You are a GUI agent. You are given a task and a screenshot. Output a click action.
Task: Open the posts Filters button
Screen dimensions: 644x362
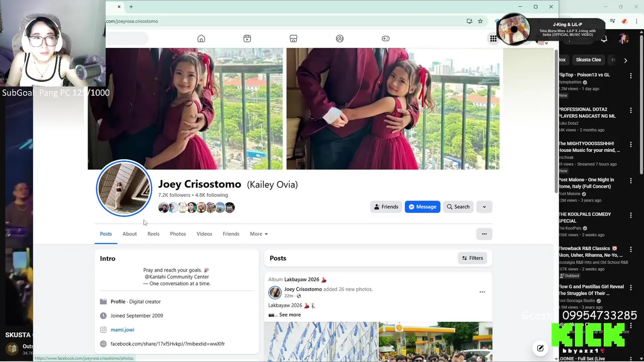[x=472, y=258]
